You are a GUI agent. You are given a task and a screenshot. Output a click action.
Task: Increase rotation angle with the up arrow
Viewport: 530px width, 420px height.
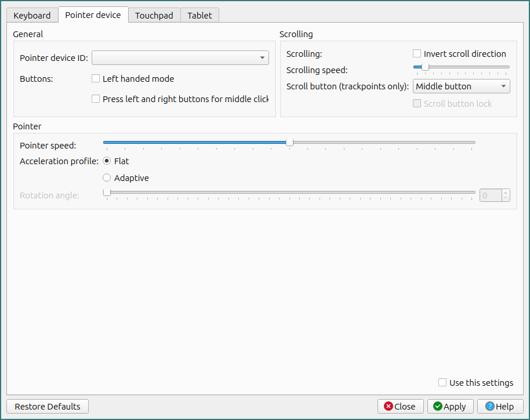[506, 193]
